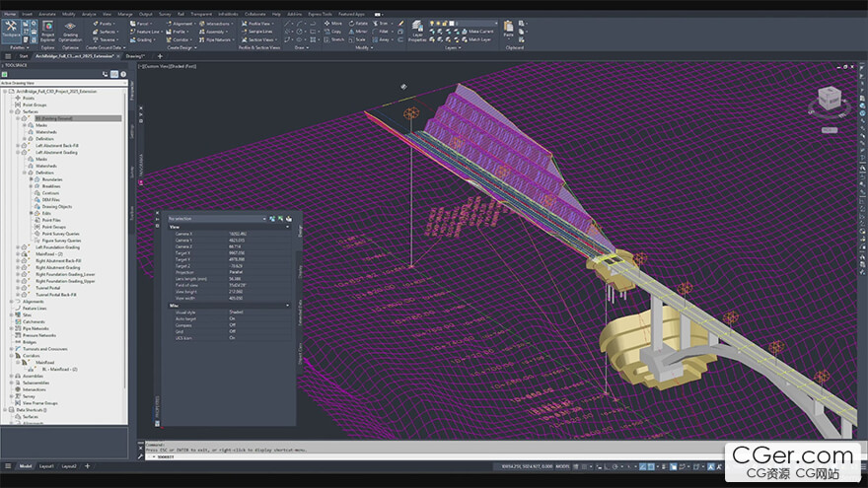The image size is (868, 488).
Task: Switch to the Model tab
Action: click(26, 466)
